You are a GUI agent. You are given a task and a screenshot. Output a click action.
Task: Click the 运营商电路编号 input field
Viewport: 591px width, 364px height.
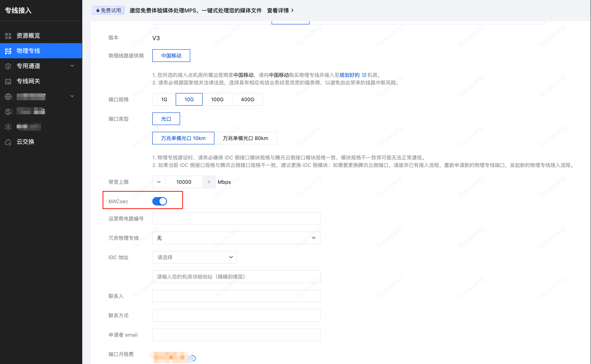tap(236, 219)
